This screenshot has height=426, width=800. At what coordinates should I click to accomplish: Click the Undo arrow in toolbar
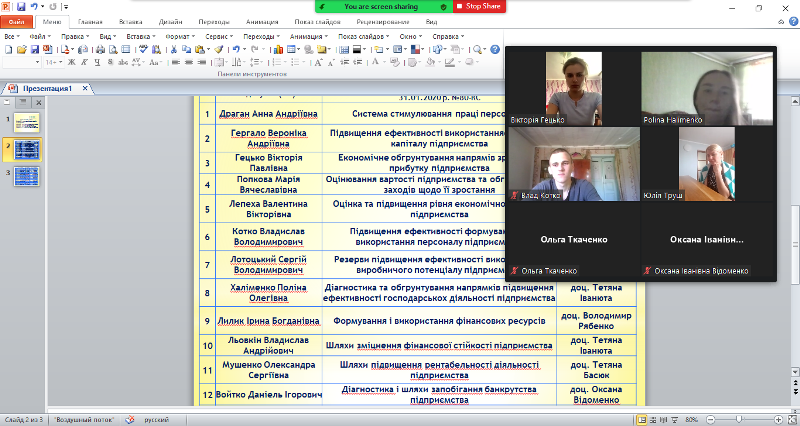[x=236, y=49]
